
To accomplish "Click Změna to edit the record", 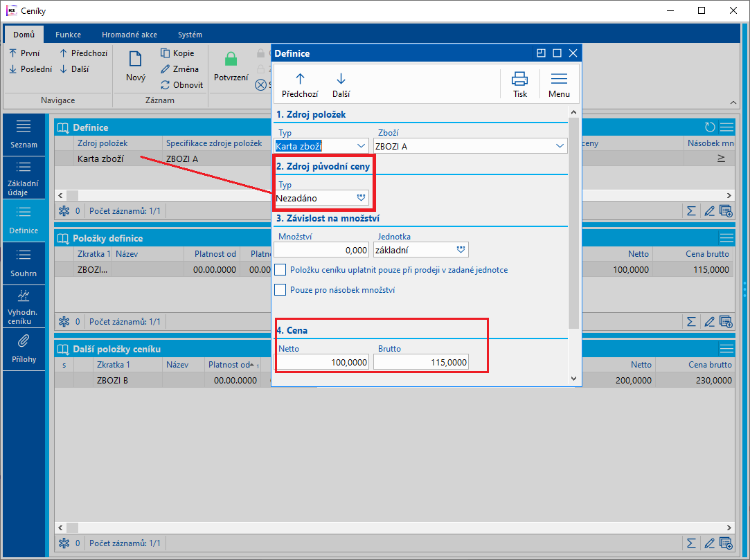I will [180, 69].
